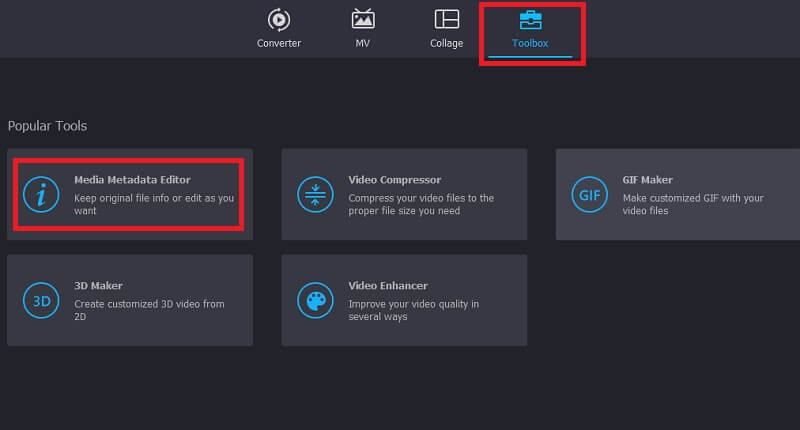Click the GIF Maker round icon
The width and height of the screenshot is (800, 430).
point(589,195)
